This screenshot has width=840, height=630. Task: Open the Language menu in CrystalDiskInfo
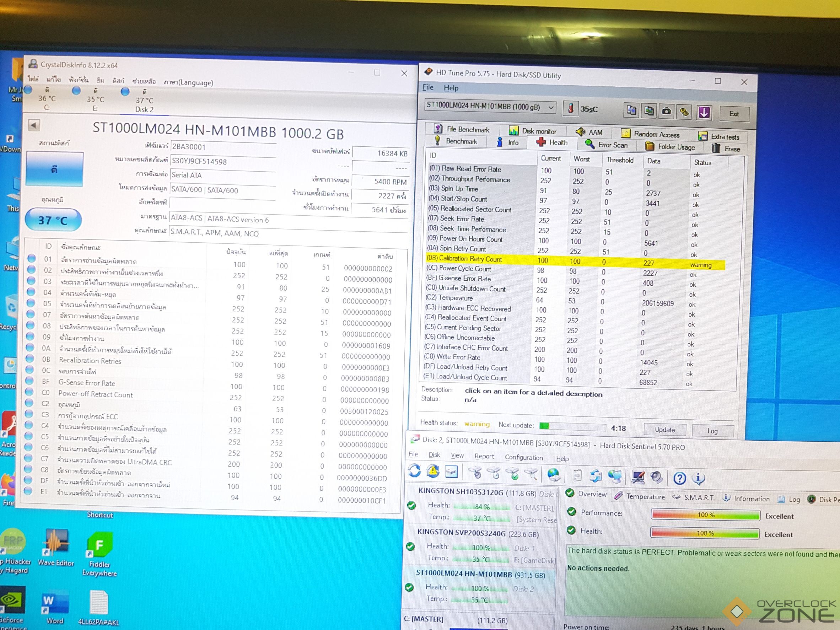click(x=188, y=82)
